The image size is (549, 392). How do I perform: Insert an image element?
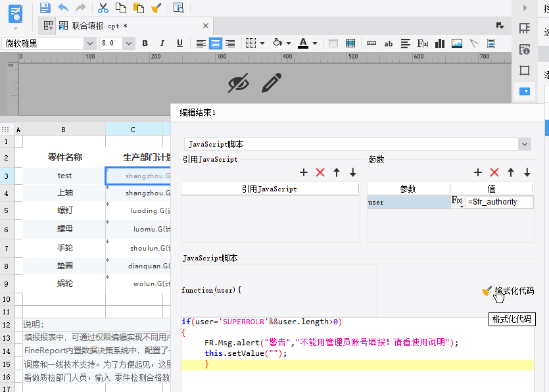(x=457, y=43)
